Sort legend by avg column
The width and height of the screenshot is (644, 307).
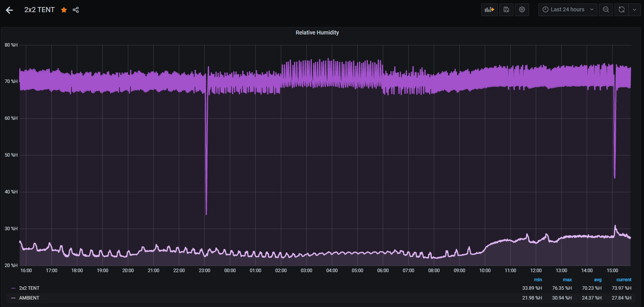(598, 280)
